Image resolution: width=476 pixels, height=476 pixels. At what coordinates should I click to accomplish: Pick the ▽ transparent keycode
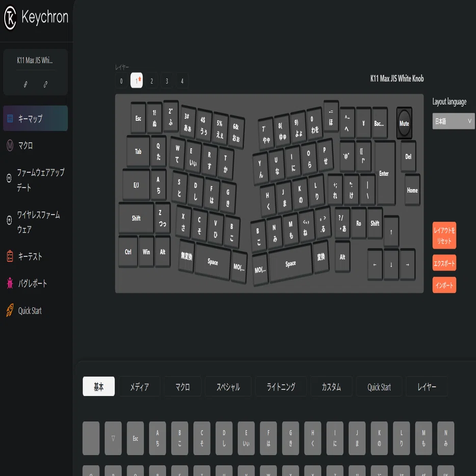113,438
